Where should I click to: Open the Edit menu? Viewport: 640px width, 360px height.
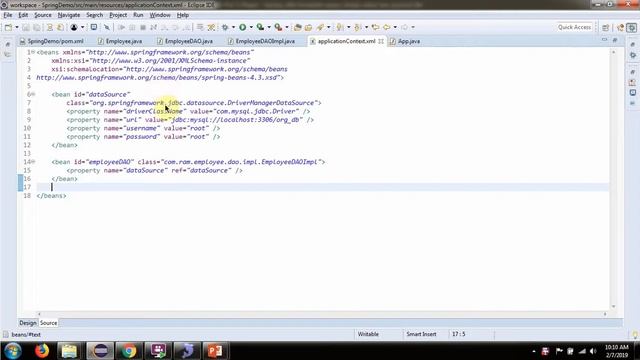(x=23, y=15)
